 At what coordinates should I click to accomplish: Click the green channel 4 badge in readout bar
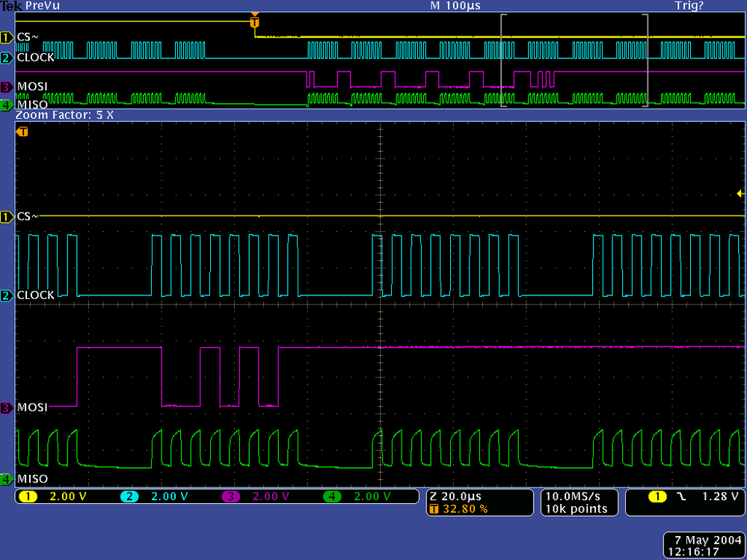pos(332,496)
